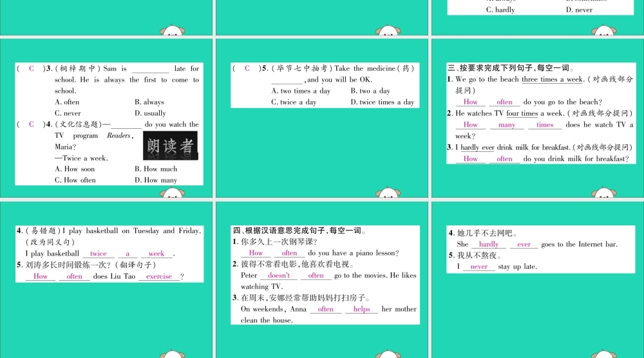Image resolution: width=644 pixels, height=358 pixels.
Task: Select the slide titled 三、按要求完成下列句子
Action: 538,118
